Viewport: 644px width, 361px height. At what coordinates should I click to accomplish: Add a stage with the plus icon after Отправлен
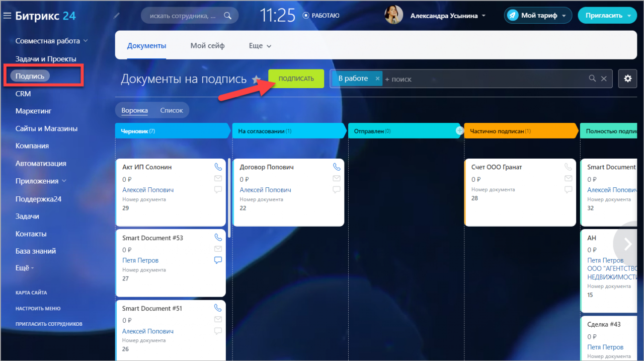pyautogui.click(x=459, y=130)
